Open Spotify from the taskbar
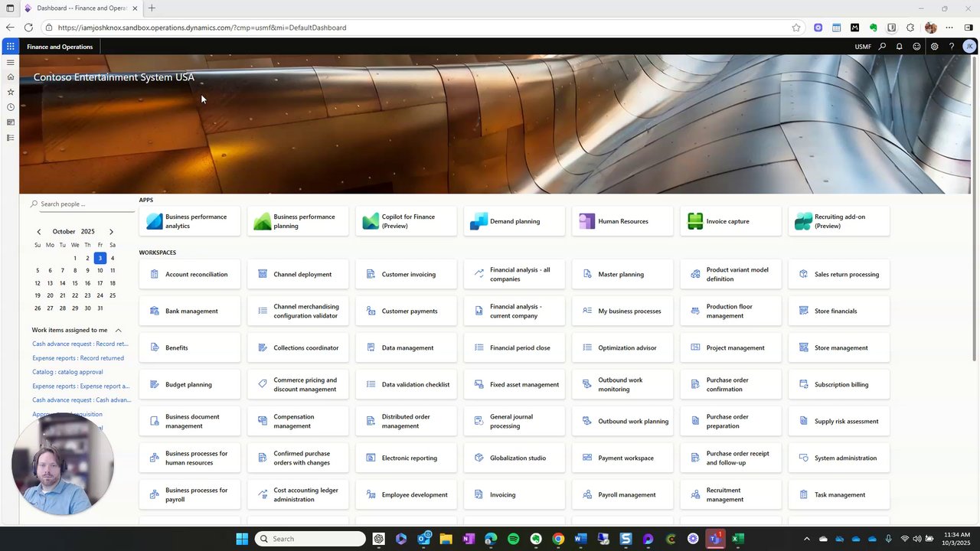The image size is (980, 551). click(x=514, y=539)
